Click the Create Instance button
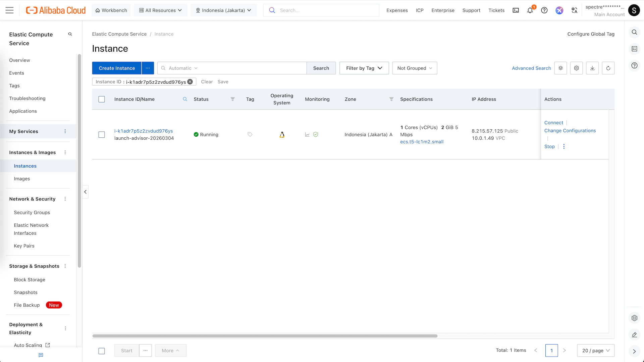This screenshot has height=362, width=644. [117, 68]
